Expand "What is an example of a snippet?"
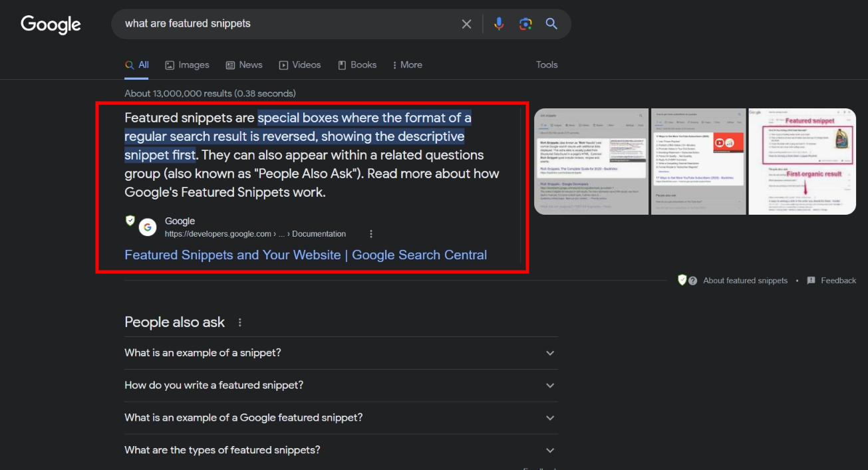 549,353
